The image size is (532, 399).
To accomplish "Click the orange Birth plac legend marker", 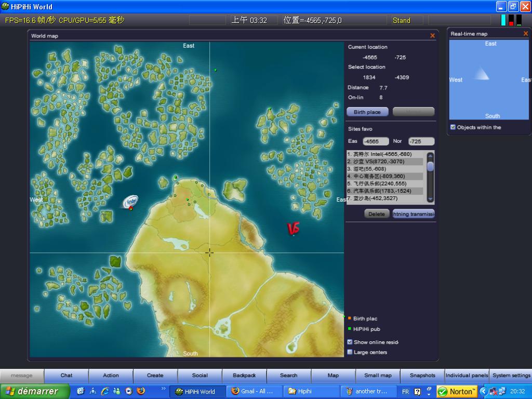I will (x=350, y=318).
